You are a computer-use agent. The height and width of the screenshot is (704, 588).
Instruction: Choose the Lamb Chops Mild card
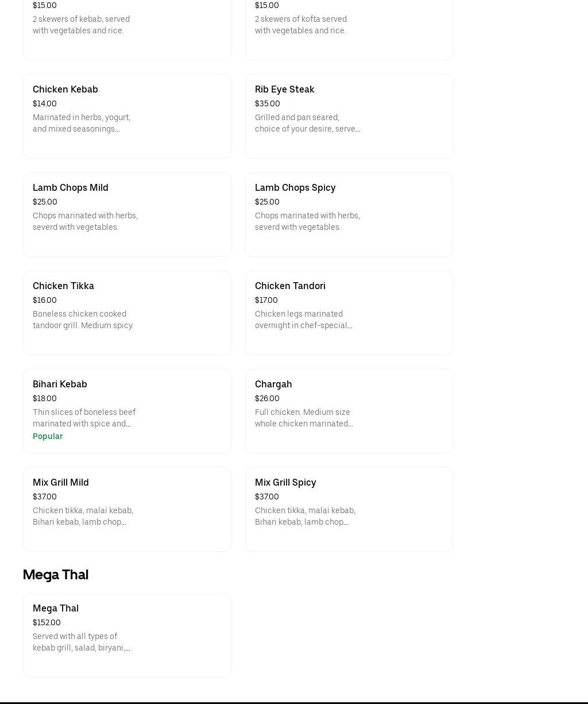(126, 214)
